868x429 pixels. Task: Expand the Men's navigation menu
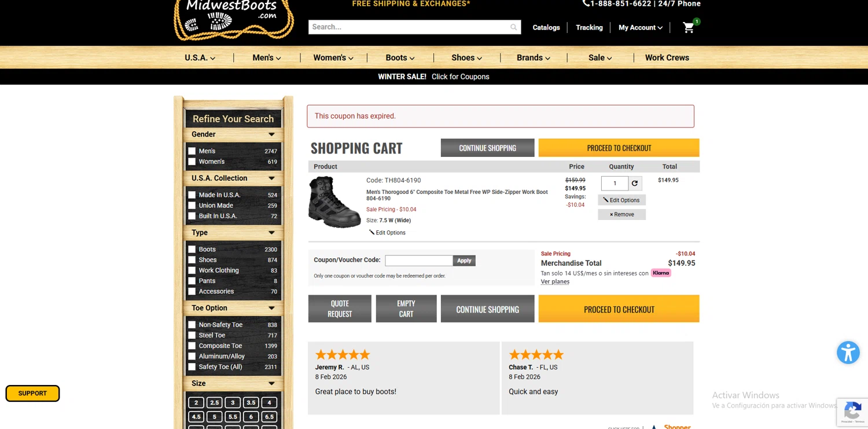pyautogui.click(x=267, y=57)
